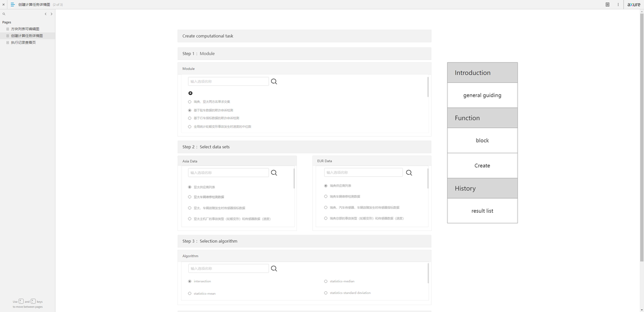Open 执行记录查看页 page in sidebar
The height and width of the screenshot is (312, 644).
tap(23, 43)
